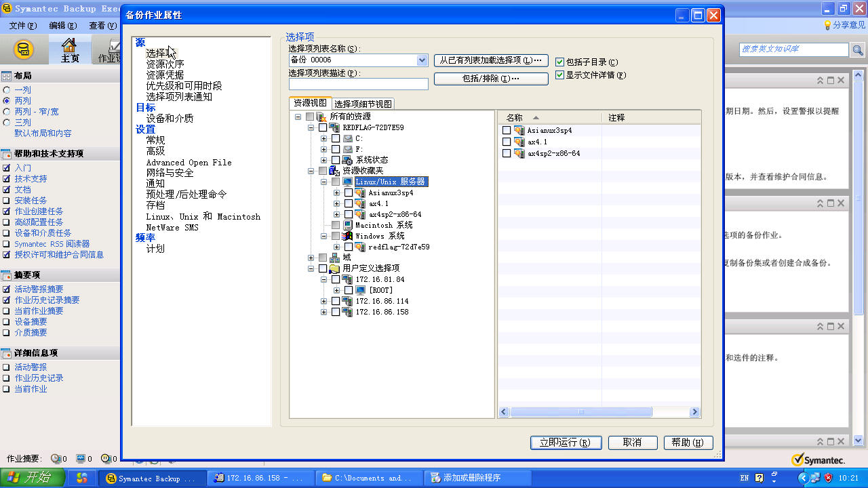Open the 文件 menu
This screenshot has height=488, width=868.
click(x=23, y=26)
